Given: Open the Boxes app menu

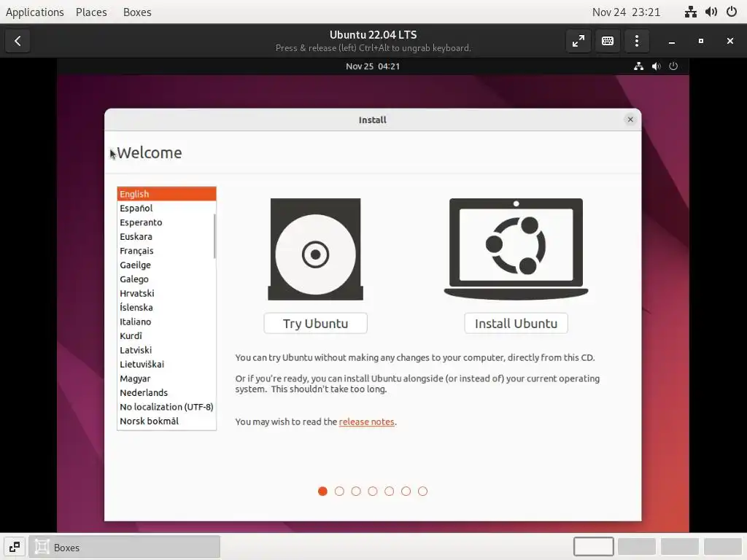Looking at the screenshot, I should click(137, 12).
